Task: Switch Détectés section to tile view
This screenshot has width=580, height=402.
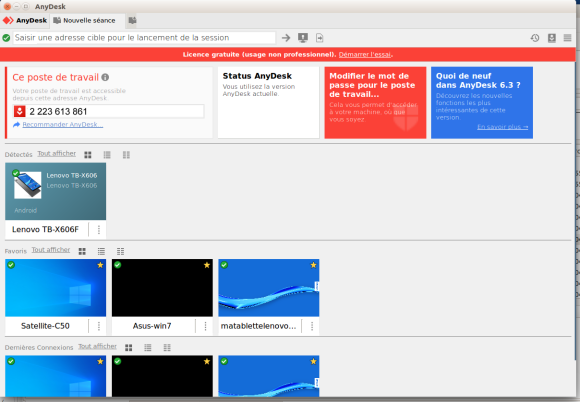Action: 88,155
